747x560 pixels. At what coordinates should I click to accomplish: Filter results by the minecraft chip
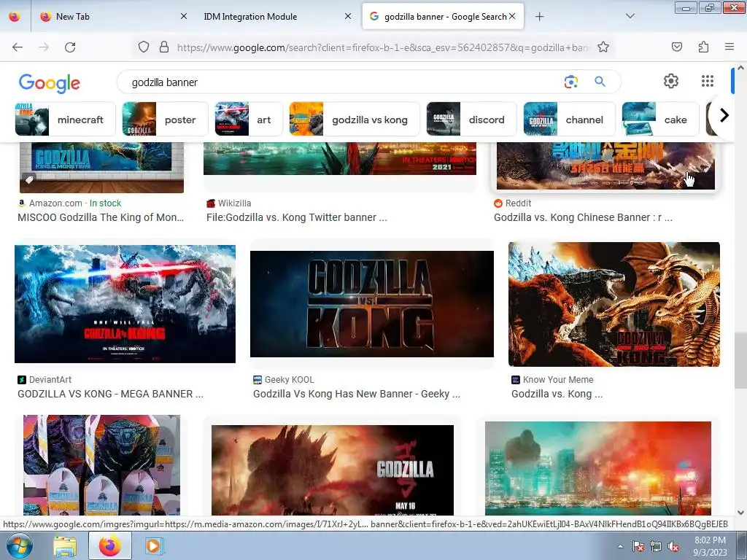click(x=65, y=119)
